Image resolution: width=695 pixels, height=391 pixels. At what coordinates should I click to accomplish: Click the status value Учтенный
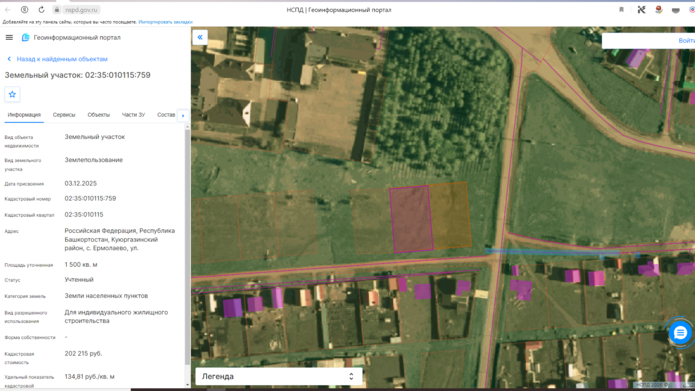click(x=79, y=280)
